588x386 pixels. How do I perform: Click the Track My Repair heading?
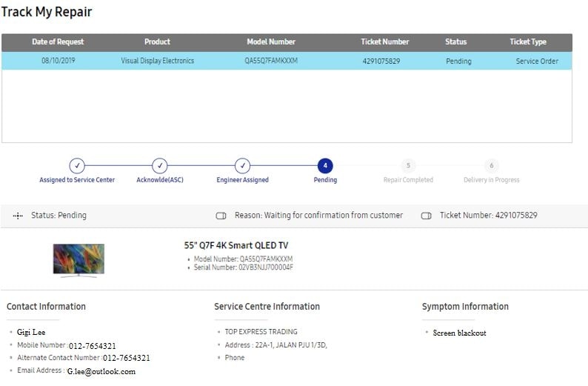pyautogui.click(x=47, y=12)
